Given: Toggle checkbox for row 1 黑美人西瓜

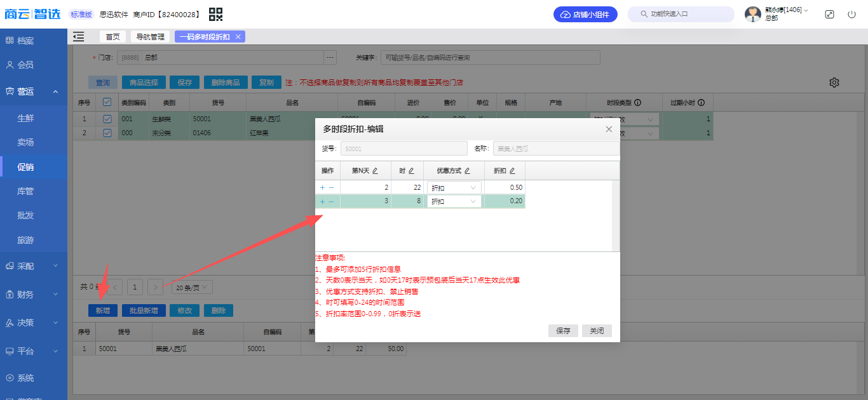Looking at the screenshot, I should tap(107, 119).
